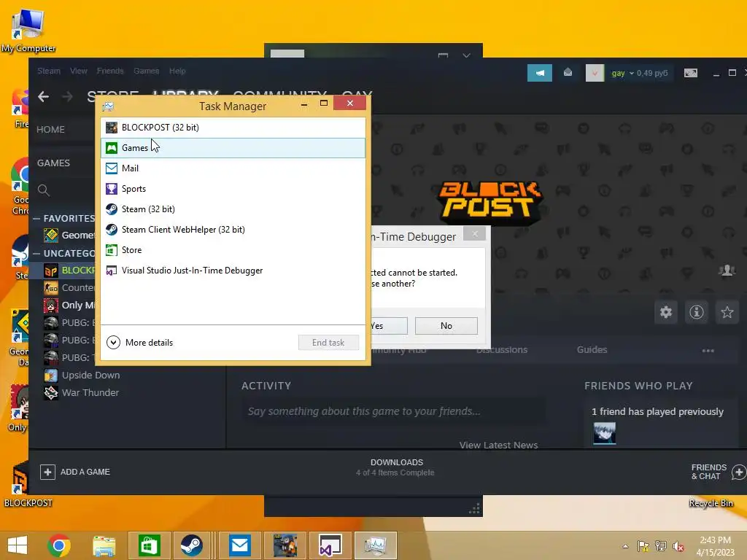The image size is (747, 560).
Task: Click ADD A GAME button
Action: point(75,472)
